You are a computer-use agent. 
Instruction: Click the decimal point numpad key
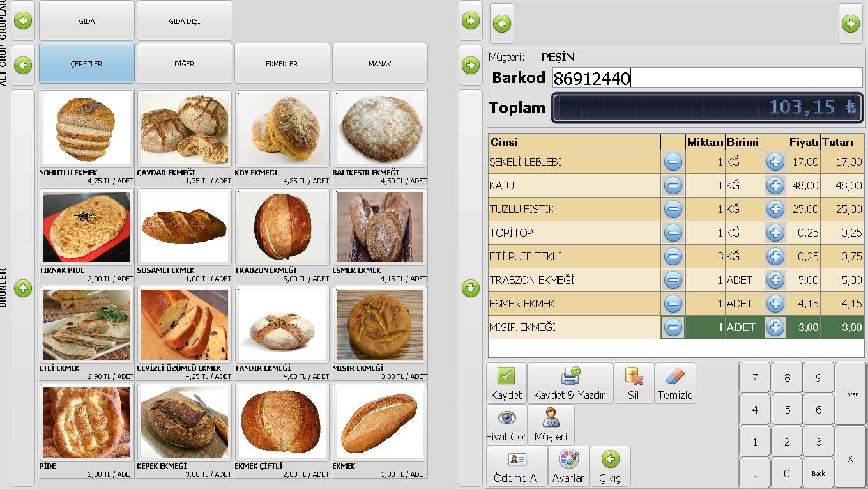[755, 474]
